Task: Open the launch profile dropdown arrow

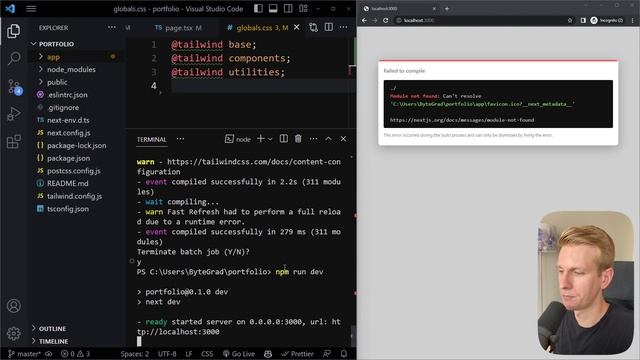Action: click(270, 139)
